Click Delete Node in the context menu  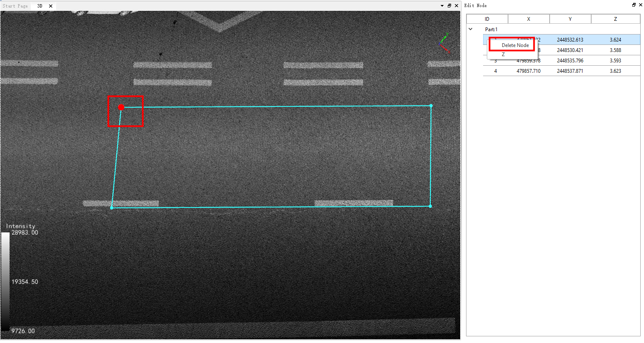coord(515,45)
